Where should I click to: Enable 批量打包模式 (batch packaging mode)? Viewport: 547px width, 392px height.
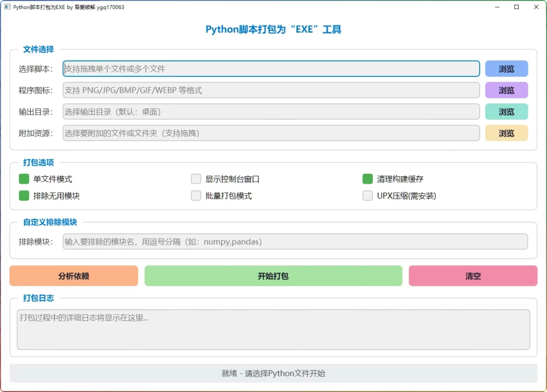(x=196, y=195)
